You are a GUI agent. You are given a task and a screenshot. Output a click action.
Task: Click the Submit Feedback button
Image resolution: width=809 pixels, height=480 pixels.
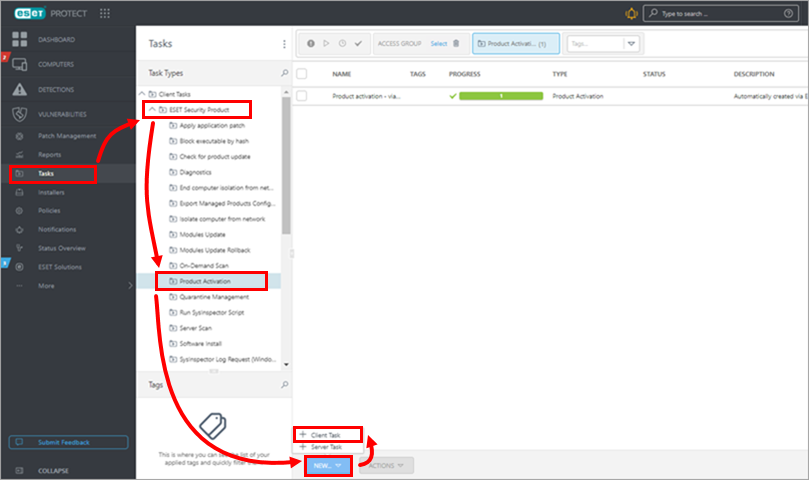(68, 442)
